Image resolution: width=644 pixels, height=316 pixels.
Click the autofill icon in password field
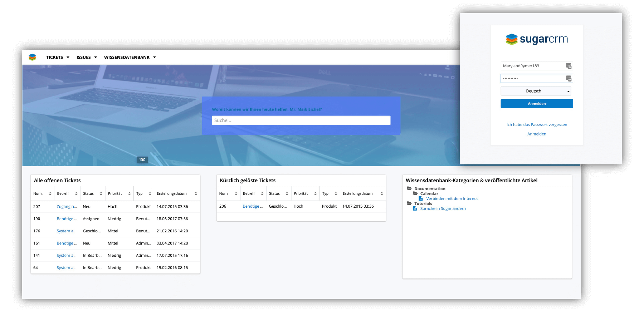click(x=569, y=78)
